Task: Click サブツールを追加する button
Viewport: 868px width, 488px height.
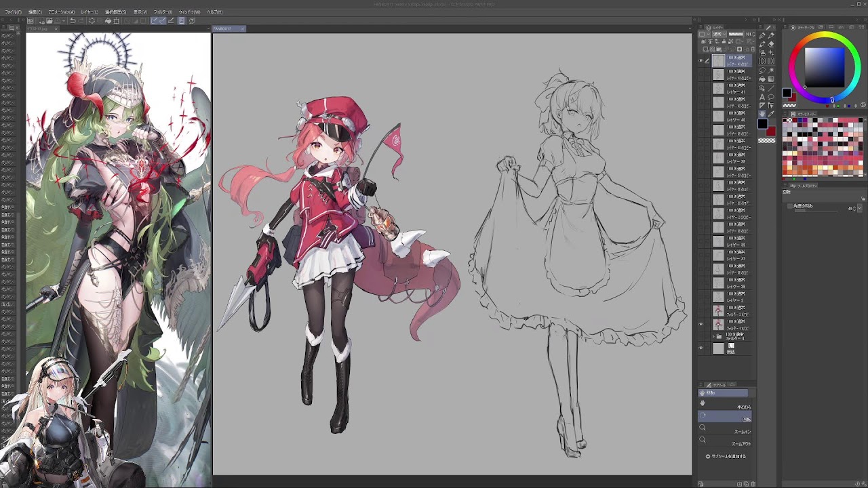Action: click(726, 456)
